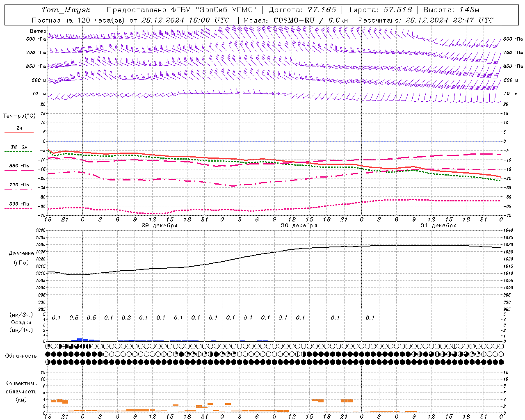525x420 pixels.
Task: Click the '(мм/1ч.)' precipitation unit label
Action: 21,330
